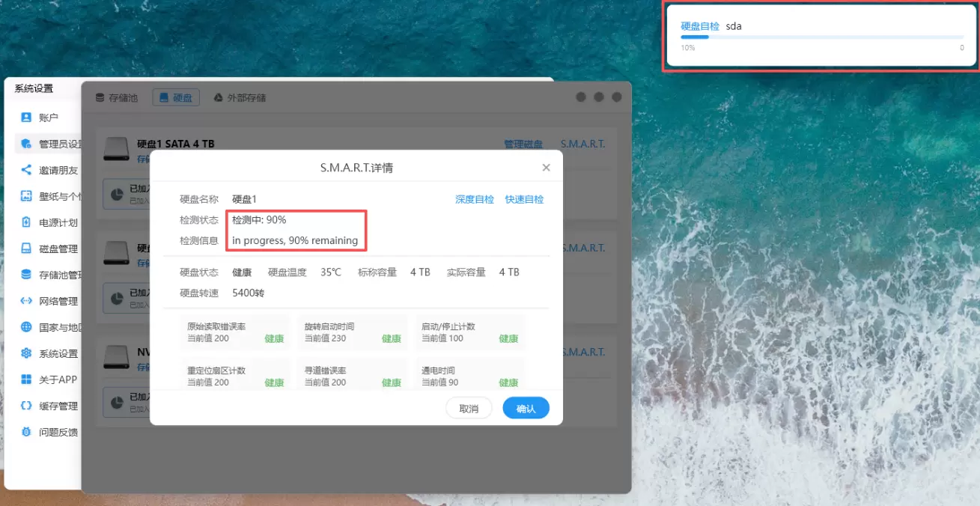980x506 pixels.
Task: Start 快速自检 quick self-test
Action: (x=524, y=199)
